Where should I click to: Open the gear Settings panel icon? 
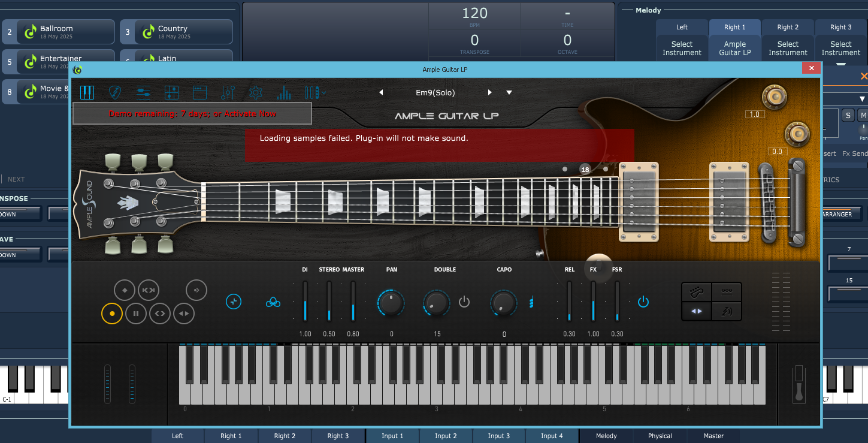256,92
